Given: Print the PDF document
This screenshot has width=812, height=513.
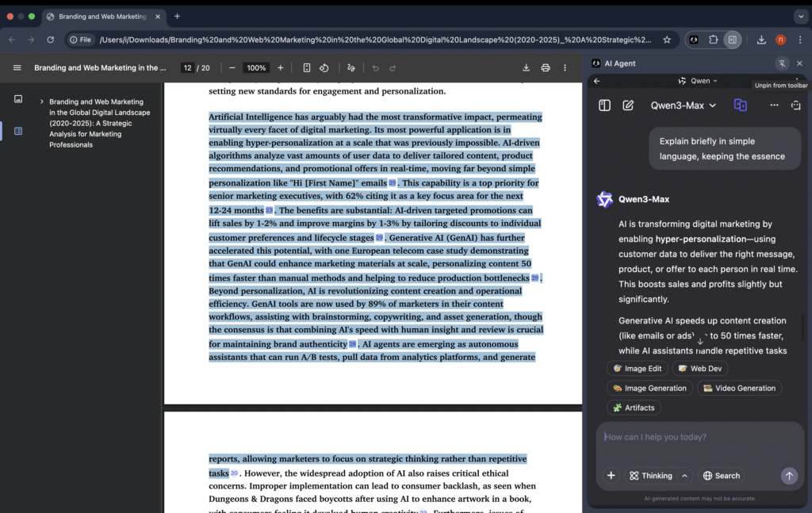Looking at the screenshot, I should (x=546, y=68).
